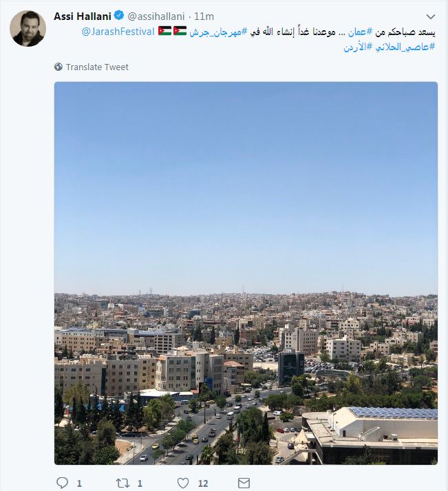Image resolution: width=448 pixels, height=491 pixels.
Task: Click the globe icon beside Translate Tweet
Action: tap(58, 67)
